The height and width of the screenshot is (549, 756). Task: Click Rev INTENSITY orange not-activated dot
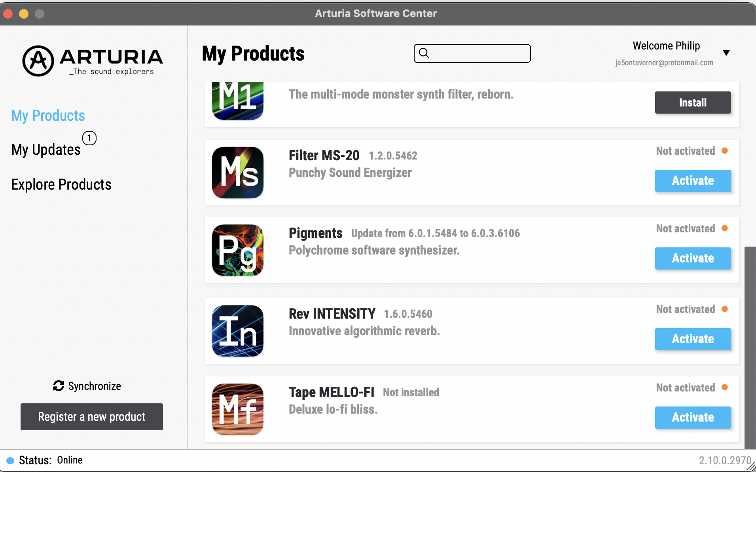[725, 309]
